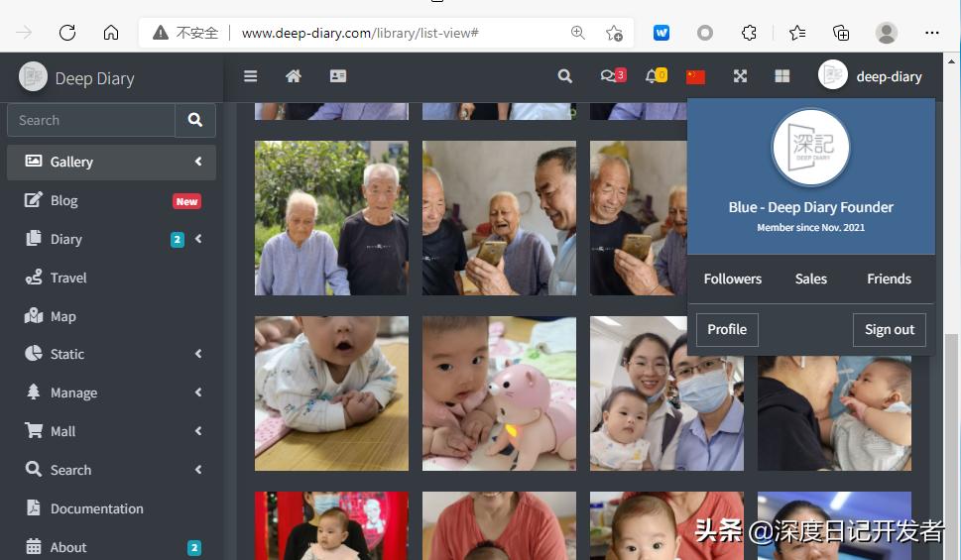961x560 pixels.
Task: Open Gallery in the sidebar
Action: [111, 162]
